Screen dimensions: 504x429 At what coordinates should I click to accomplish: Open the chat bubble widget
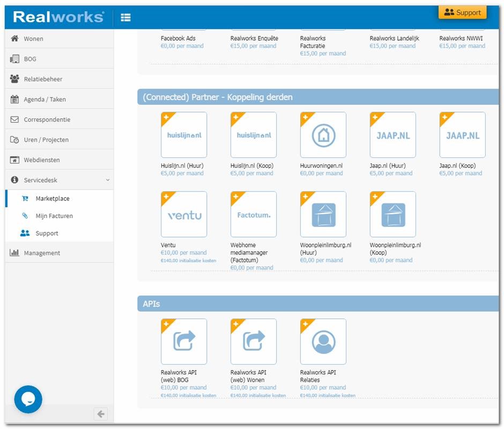[28, 399]
